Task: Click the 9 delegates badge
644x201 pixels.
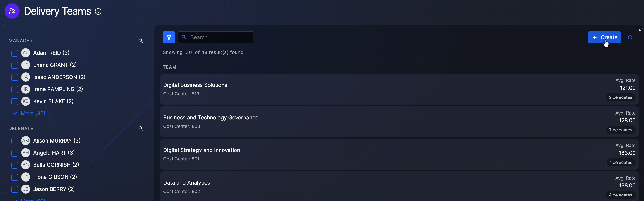Action: 620,97
